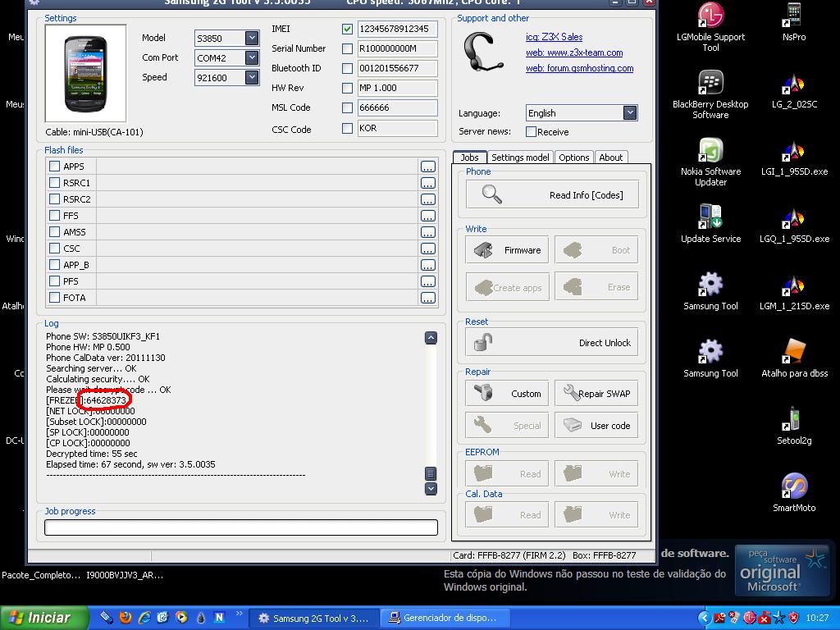Open the Language dropdown

point(630,113)
